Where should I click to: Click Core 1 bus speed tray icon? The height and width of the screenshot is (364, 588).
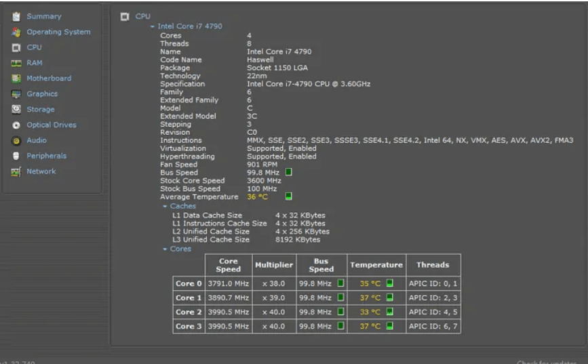click(x=340, y=298)
